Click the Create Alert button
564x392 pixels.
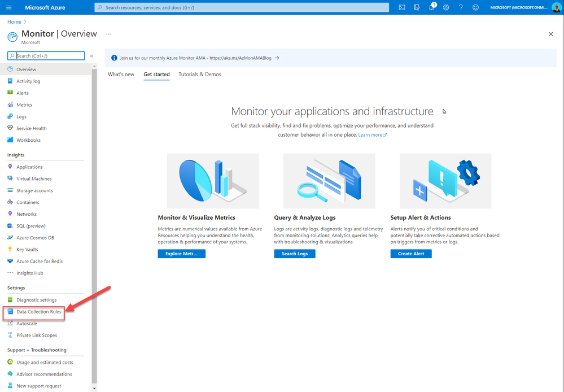[411, 254]
